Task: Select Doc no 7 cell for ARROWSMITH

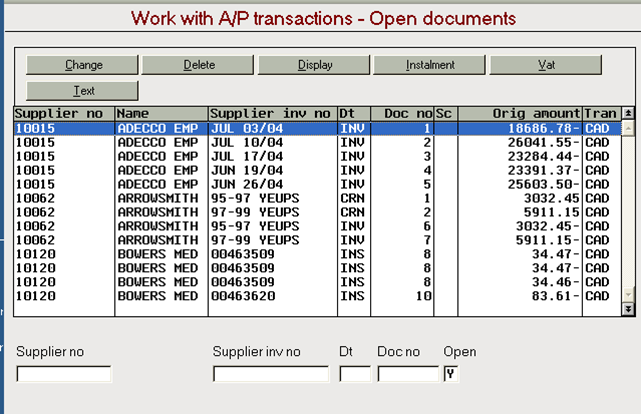Action: (428, 240)
